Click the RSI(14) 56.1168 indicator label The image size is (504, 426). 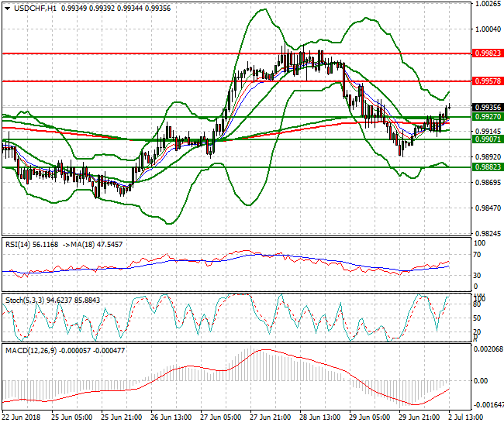pyautogui.click(x=32, y=245)
